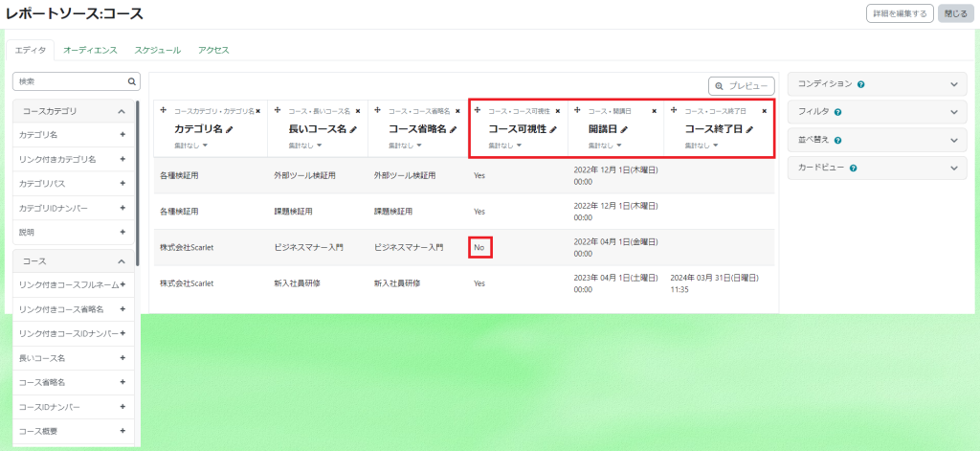Add リンク付きカテゴリ名 with its plus icon
Image resolution: width=980 pixels, height=451 pixels.
point(122,159)
